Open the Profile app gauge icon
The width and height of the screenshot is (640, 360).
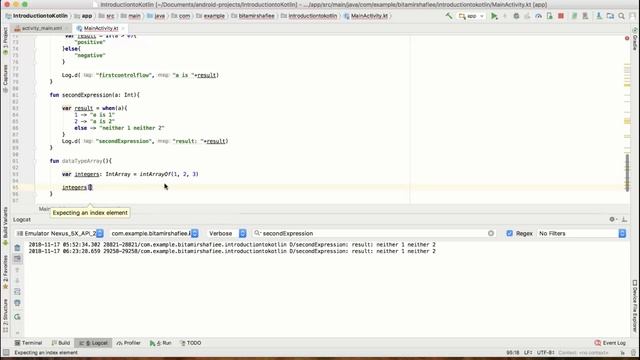pos(539,16)
